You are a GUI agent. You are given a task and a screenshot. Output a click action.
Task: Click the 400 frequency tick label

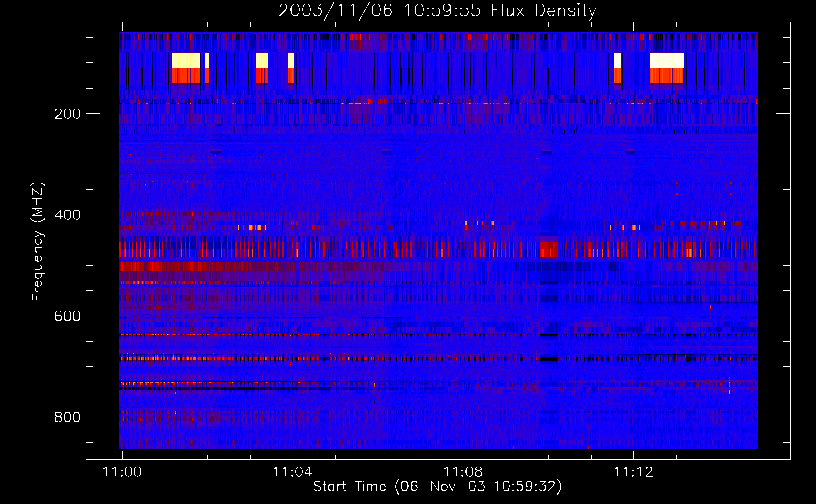tap(68, 215)
